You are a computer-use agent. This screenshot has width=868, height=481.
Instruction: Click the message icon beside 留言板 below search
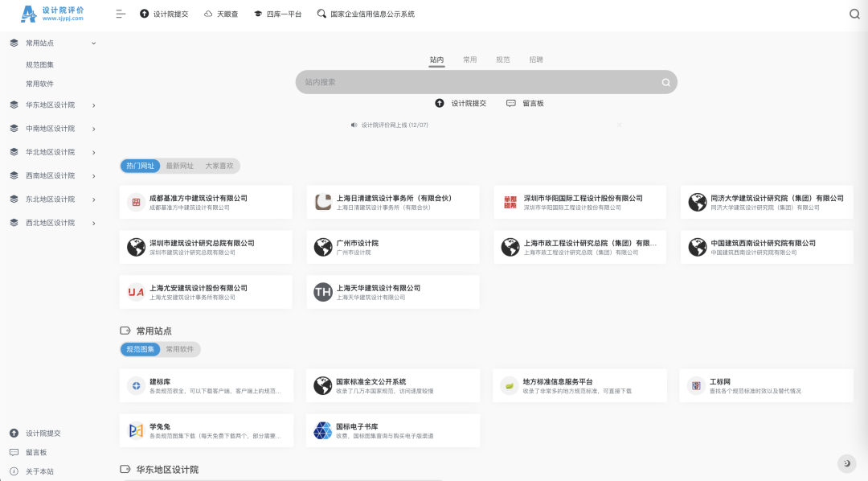coord(511,103)
